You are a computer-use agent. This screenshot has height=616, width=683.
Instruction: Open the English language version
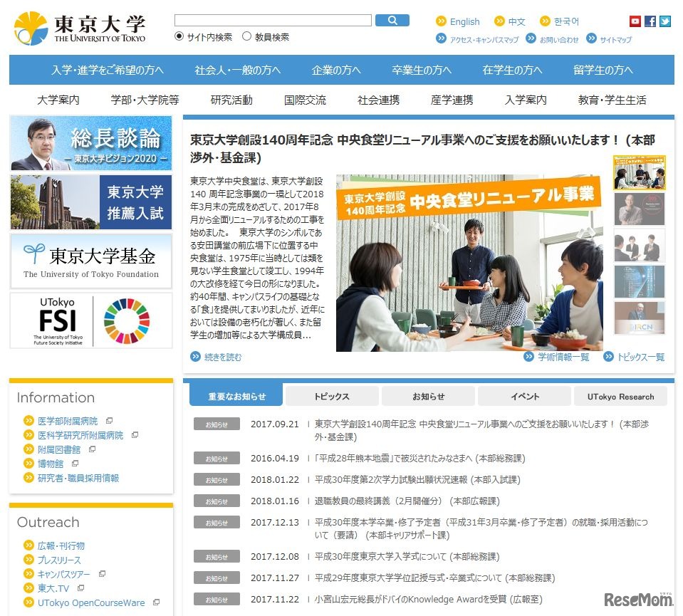tap(464, 21)
